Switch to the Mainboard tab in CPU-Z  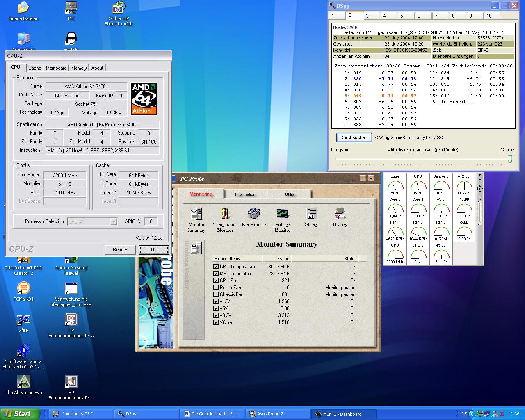coord(56,68)
